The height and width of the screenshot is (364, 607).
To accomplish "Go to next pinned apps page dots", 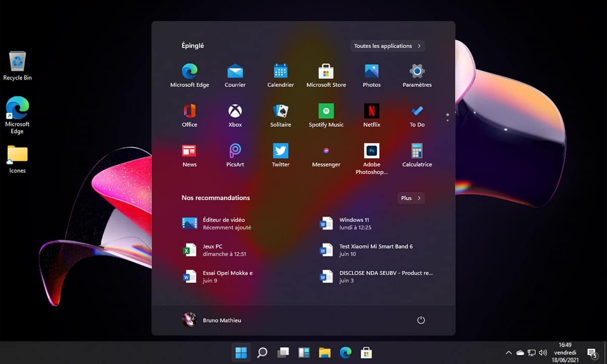I will pos(448,120).
